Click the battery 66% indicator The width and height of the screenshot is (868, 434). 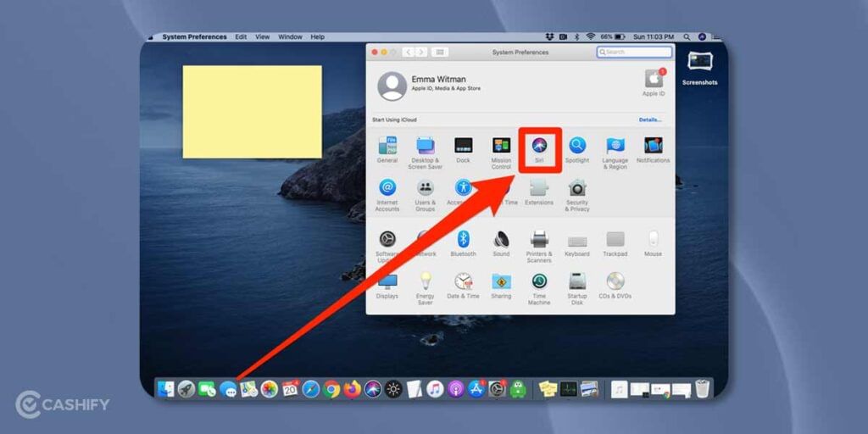(613, 37)
